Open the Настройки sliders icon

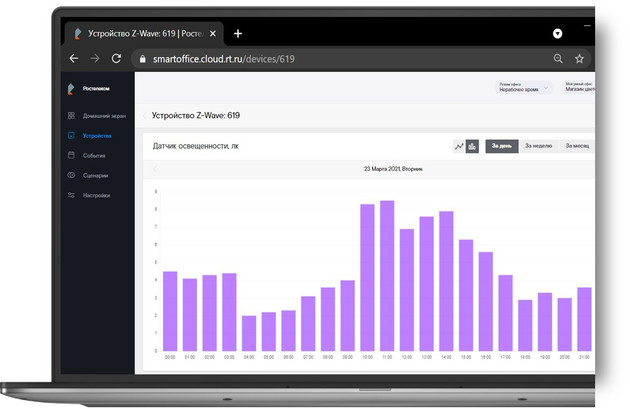[x=71, y=195]
